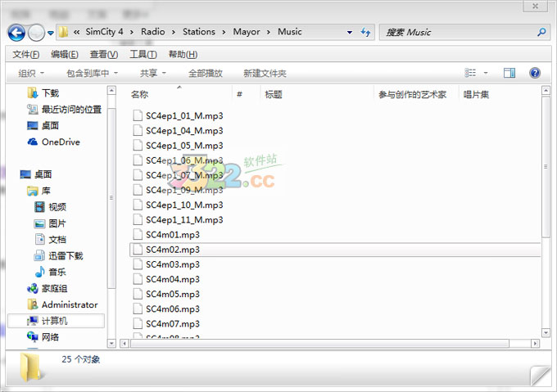Select file SC4ep1_10_M.mp3
The width and height of the screenshot is (557, 392).
(184, 205)
